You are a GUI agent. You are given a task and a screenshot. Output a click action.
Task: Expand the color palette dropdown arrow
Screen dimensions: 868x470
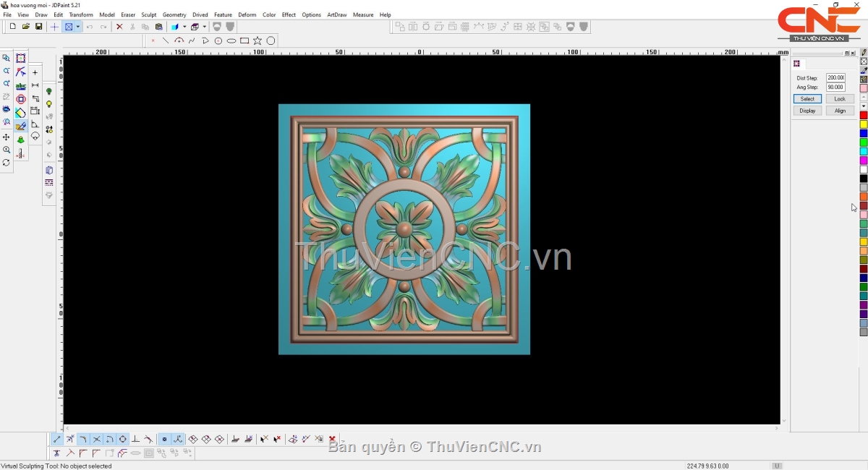click(x=864, y=106)
